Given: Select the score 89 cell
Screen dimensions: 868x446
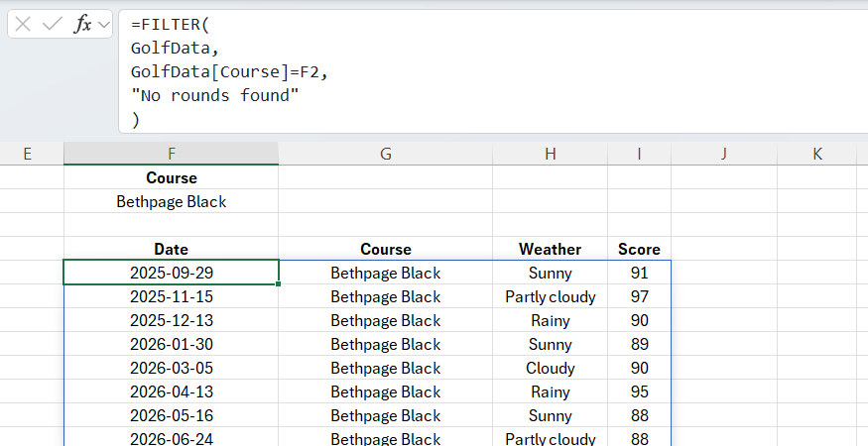Looking at the screenshot, I should click(x=640, y=344).
